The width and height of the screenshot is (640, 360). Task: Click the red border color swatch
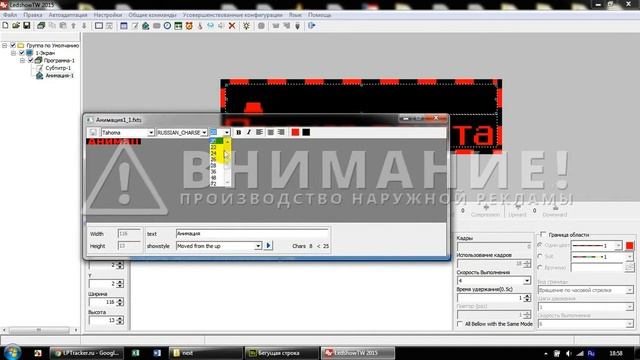[x=629, y=245]
